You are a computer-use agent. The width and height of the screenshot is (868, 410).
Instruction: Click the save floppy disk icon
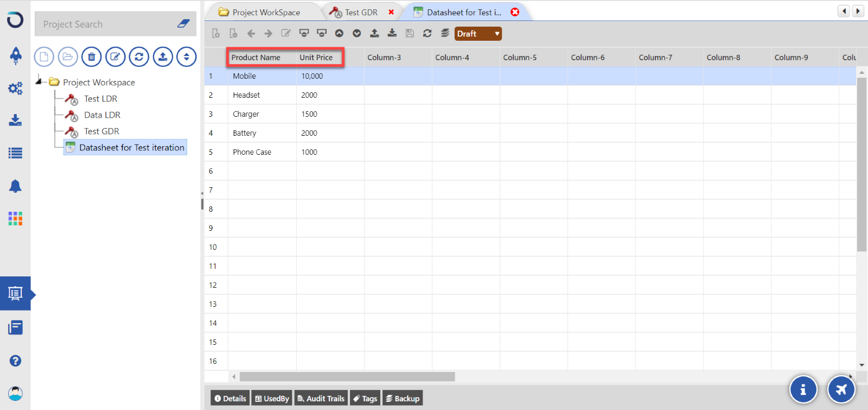click(410, 34)
